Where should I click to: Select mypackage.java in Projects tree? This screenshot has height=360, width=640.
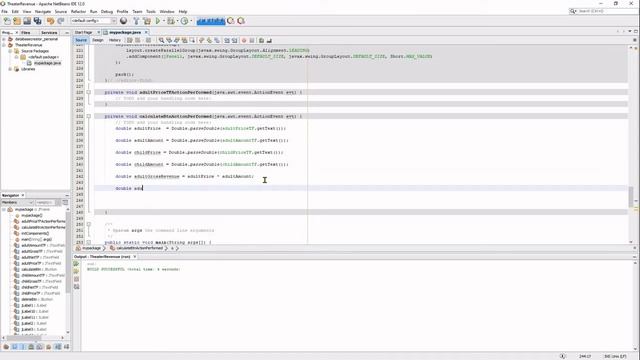tap(47, 63)
